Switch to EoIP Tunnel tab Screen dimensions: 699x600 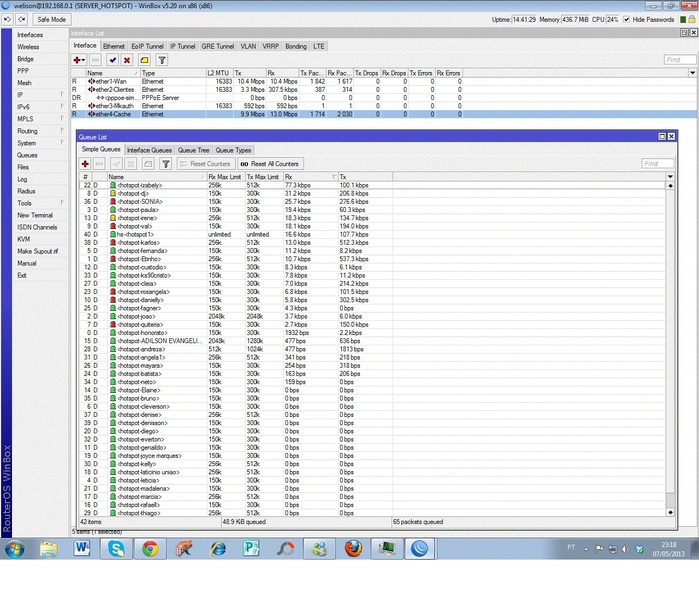(x=148, y=46)
